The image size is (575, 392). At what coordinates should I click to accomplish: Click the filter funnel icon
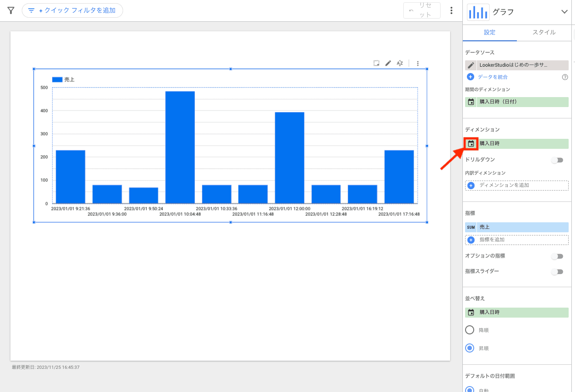click(x=11, y=10)
